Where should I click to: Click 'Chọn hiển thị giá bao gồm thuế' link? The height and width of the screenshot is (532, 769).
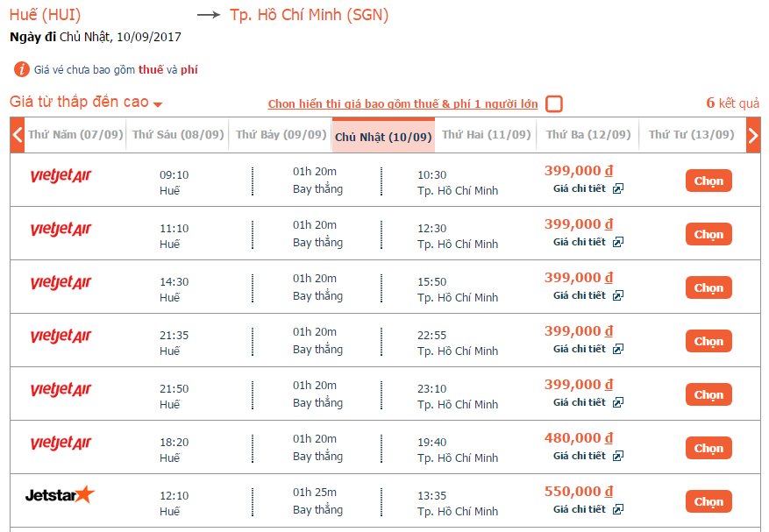click(x=402, y=104)
